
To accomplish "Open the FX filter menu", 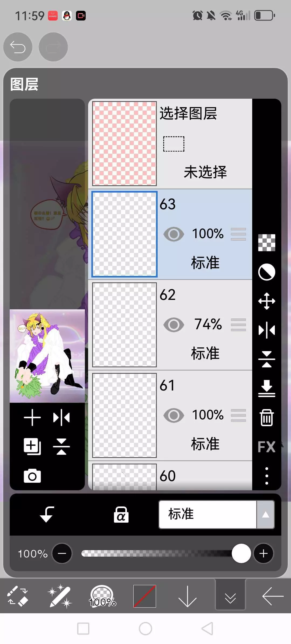I will [266, 447].
